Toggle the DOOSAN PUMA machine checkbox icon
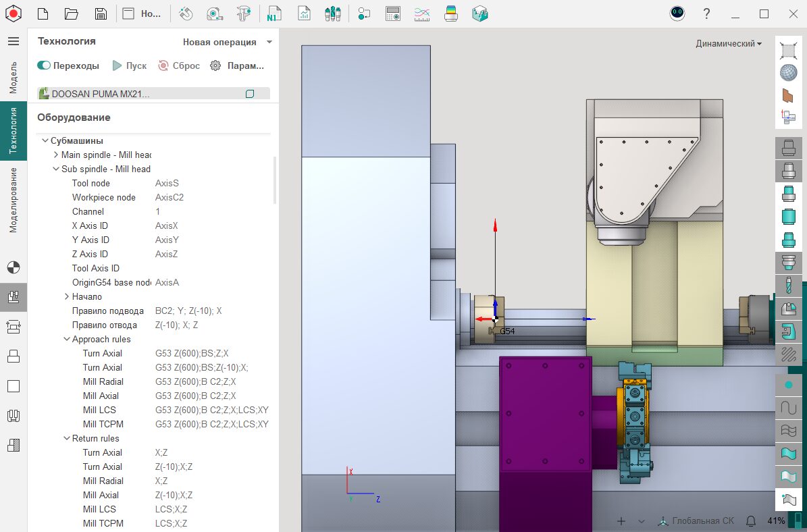Screen dimensions: 807x532 click(x=250, y=94)
